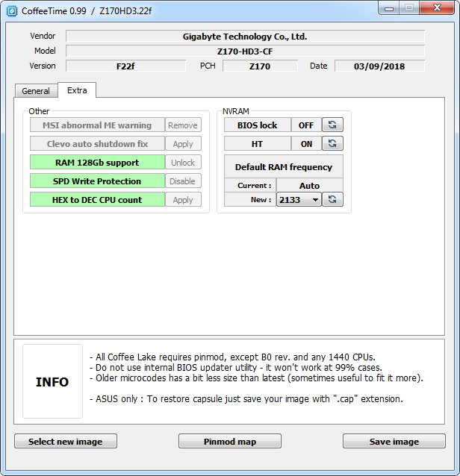Click the CoffeeTime app icon in title bar
This screenshot has width=460, height=476.
click(12, 11)
